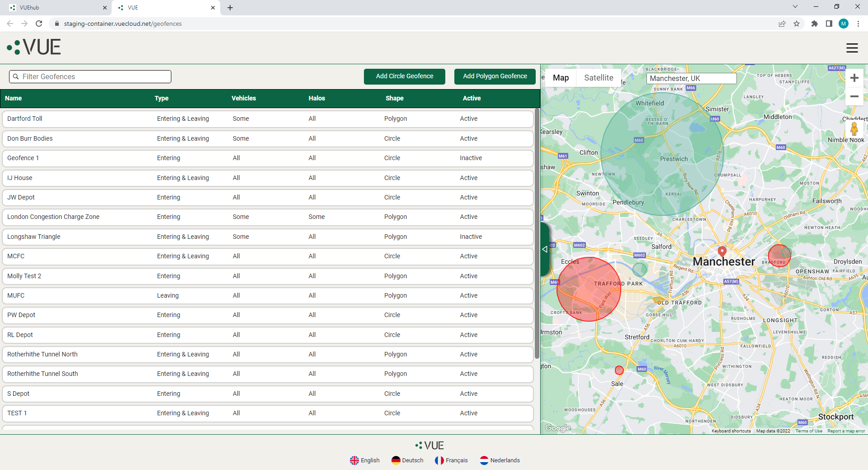Switch language to Français

click(x=451, y=460)
